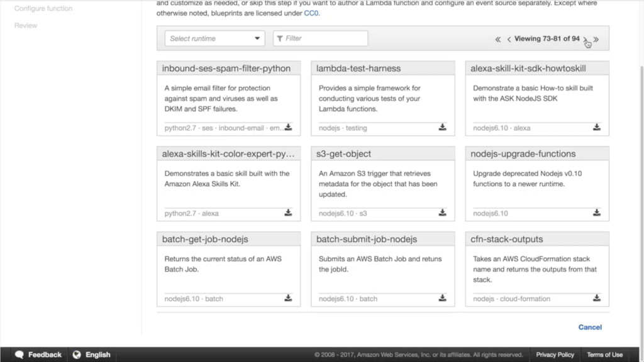Image resolution: width=644 pixels, height=362 pixels.
Task: Select the batch-get-job-nodejs blueprint title
Action: tap(205, 239)
